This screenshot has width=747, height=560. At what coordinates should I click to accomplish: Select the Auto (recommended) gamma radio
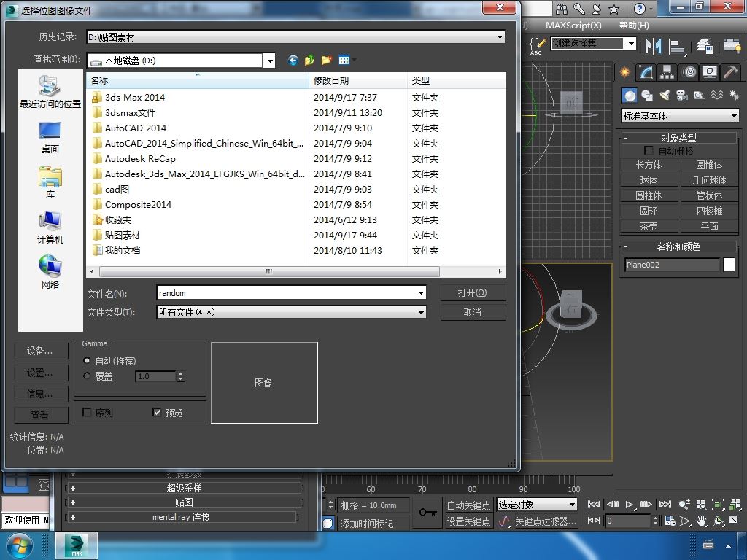pyautogui.click(x=87, y=361)
